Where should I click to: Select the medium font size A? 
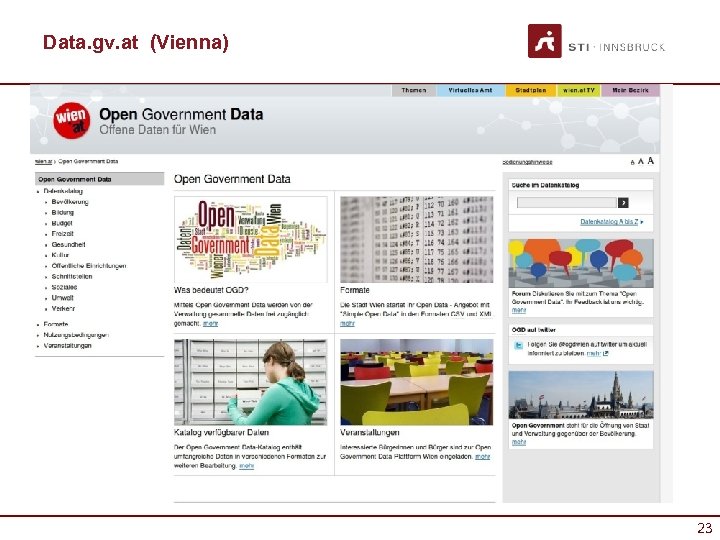pos(641,162)
